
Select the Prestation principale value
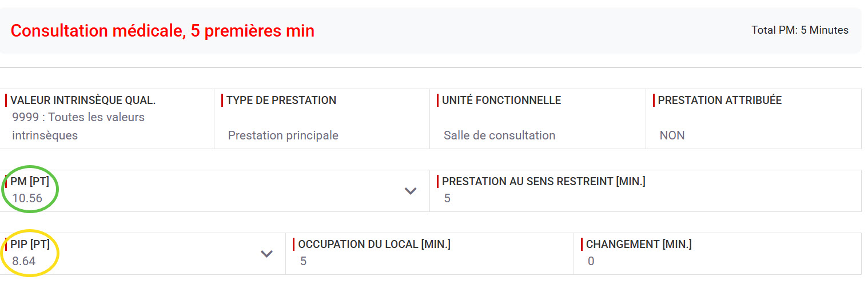pyautogui.click(x=283, y=135)
